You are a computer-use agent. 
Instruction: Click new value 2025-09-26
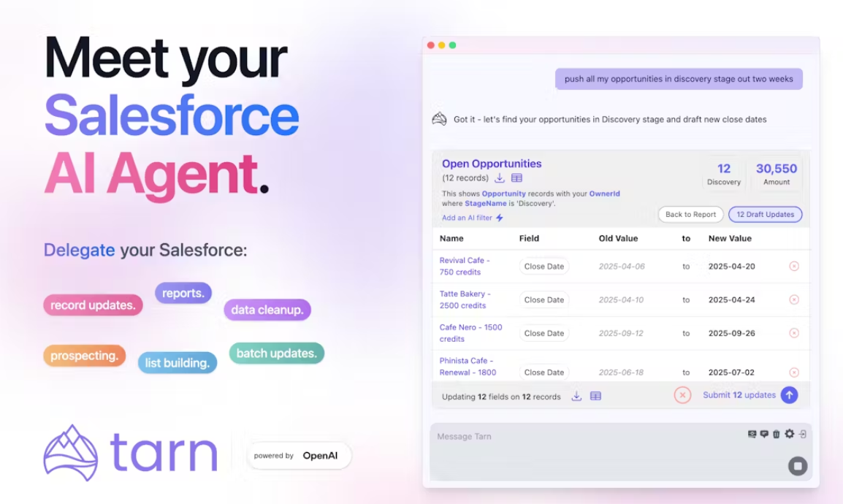pos(732,333)
